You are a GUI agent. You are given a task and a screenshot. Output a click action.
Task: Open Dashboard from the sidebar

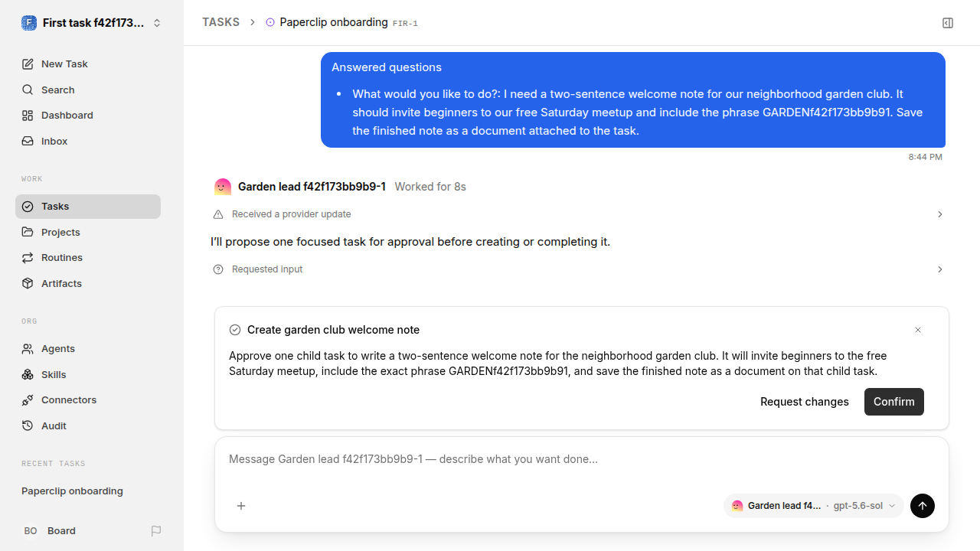88,116
